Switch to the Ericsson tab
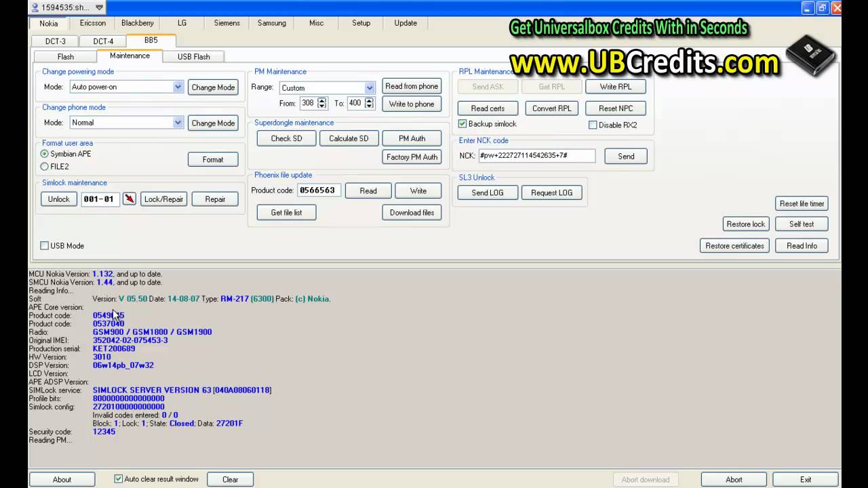Screen dimensions: 868x488 [93, 23]
